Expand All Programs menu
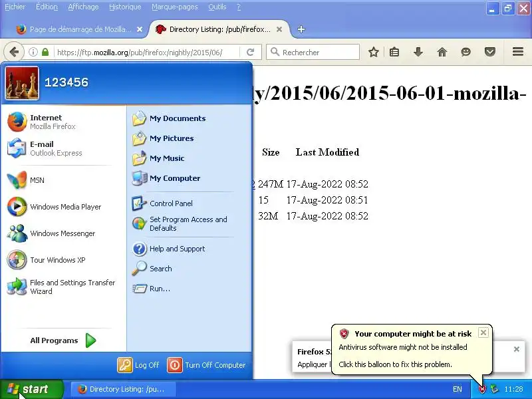Screen dimensions: 532x399 pyautogui.click(x=63, y=340)
